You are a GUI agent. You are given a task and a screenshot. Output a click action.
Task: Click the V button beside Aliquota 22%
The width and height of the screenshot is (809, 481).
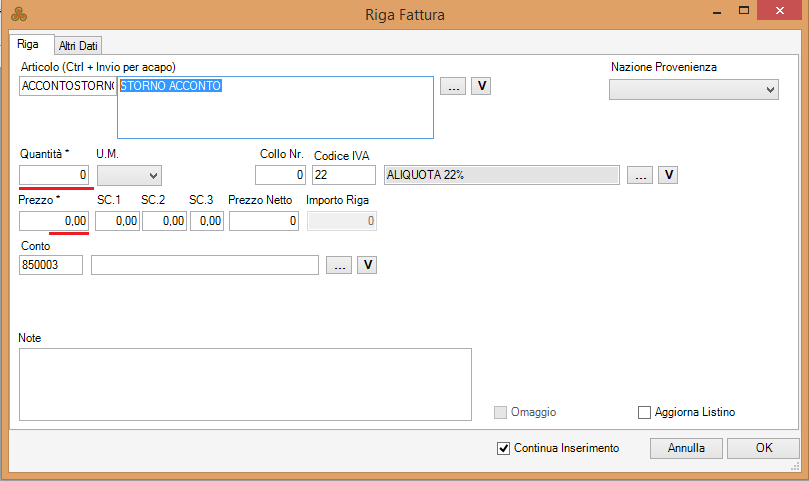[668, 175]
